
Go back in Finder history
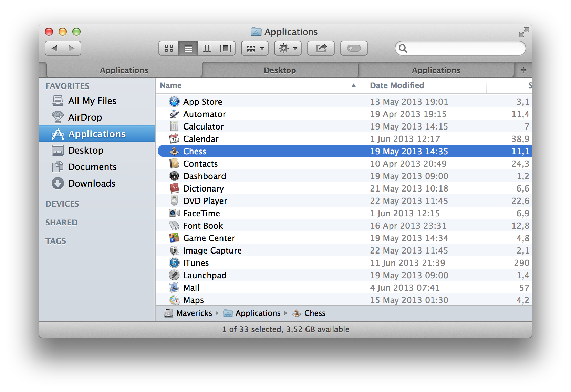tap(54, 48)
